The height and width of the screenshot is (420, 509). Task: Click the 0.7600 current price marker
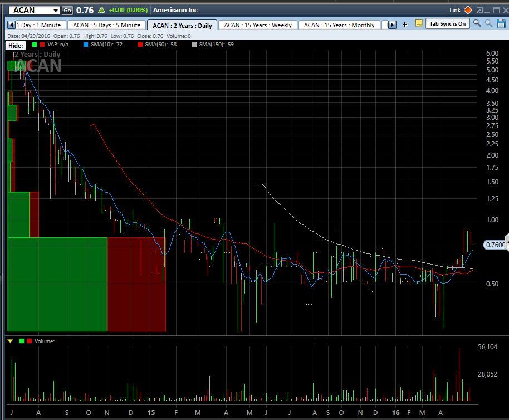(x=495, y=245)
